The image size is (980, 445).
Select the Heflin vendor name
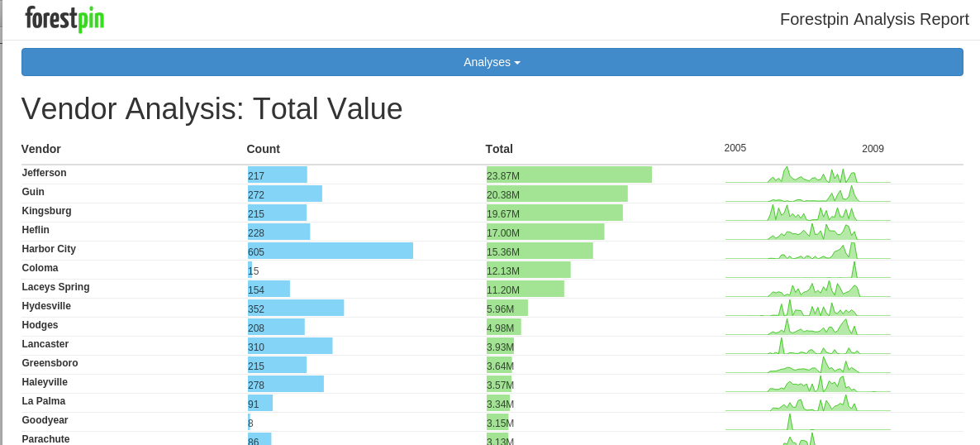pos(36,230)
